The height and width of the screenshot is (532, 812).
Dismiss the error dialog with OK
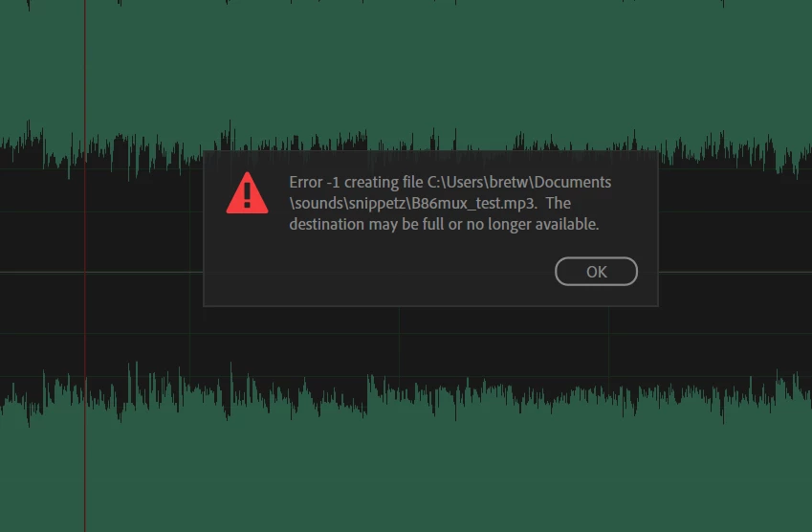[x=596, y=272]
